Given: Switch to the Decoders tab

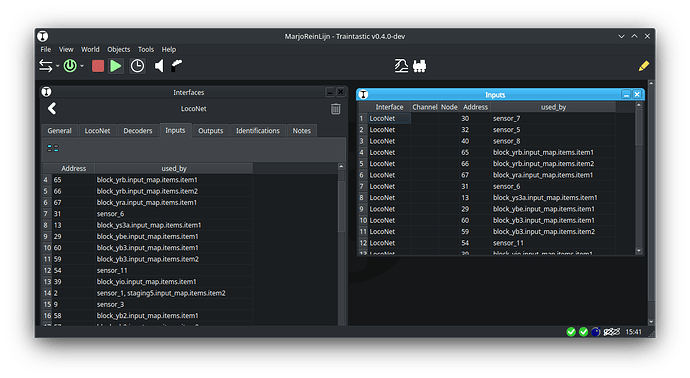Looking at the screenshot, I should pyautogui.click(x=138, y=131).
